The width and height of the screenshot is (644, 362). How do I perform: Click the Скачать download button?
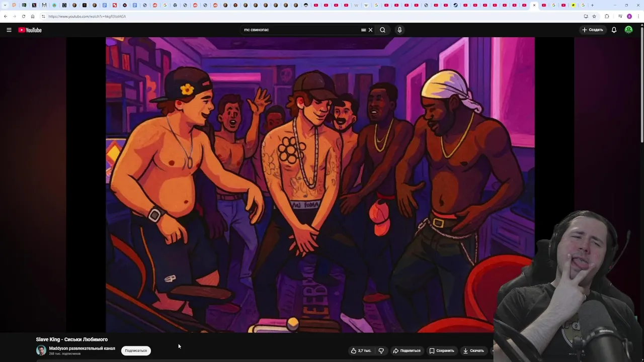pyautogui.click(x=473, y=350)
